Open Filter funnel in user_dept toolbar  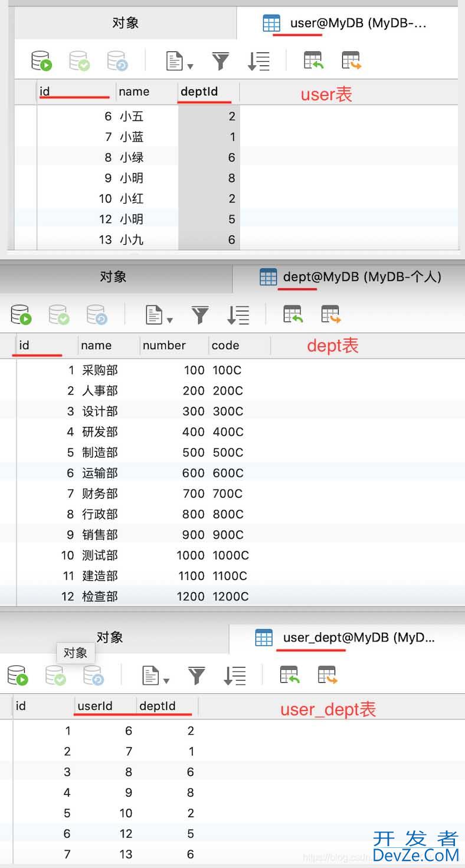point(197,675)
